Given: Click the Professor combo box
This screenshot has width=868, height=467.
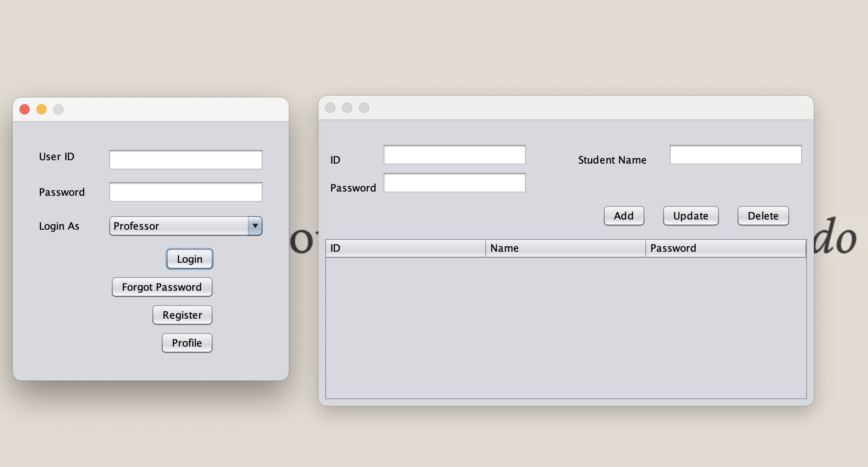Looking at the screenshot, I should (179, 226).
